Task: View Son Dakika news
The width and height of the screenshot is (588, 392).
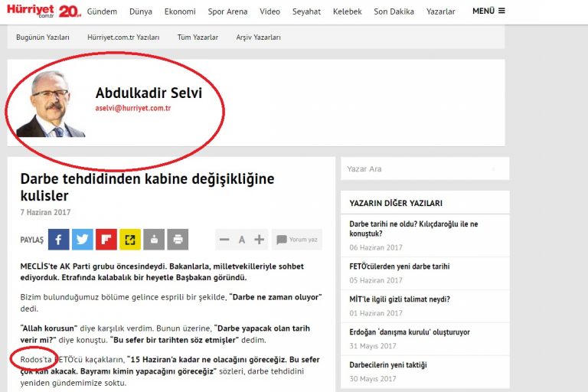Action: click(394, 11)
